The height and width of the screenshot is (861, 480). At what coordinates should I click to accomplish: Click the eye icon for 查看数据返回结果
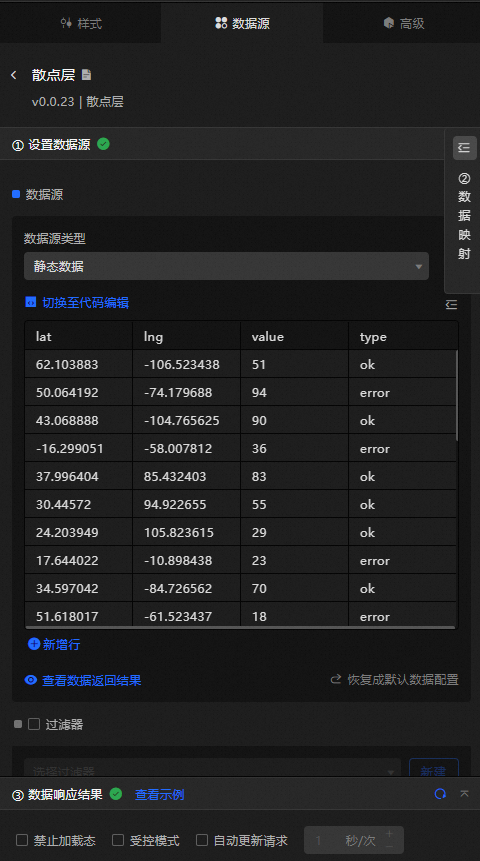pos(31,680)
